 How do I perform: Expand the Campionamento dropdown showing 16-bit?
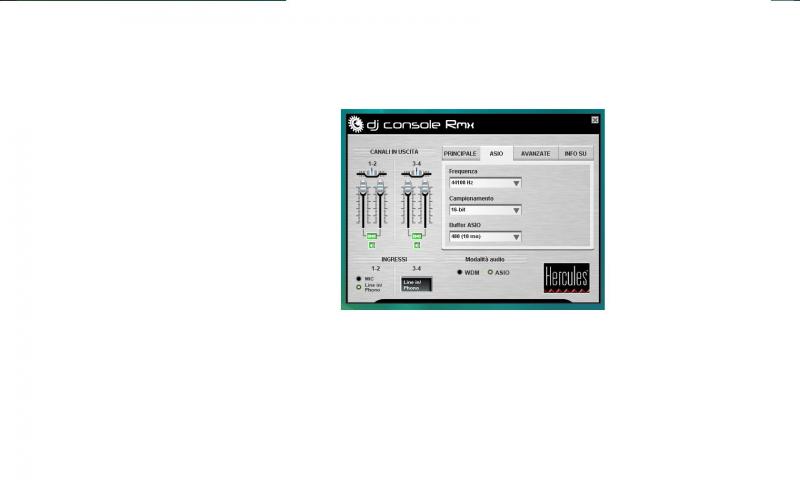(x=485, y=210)
